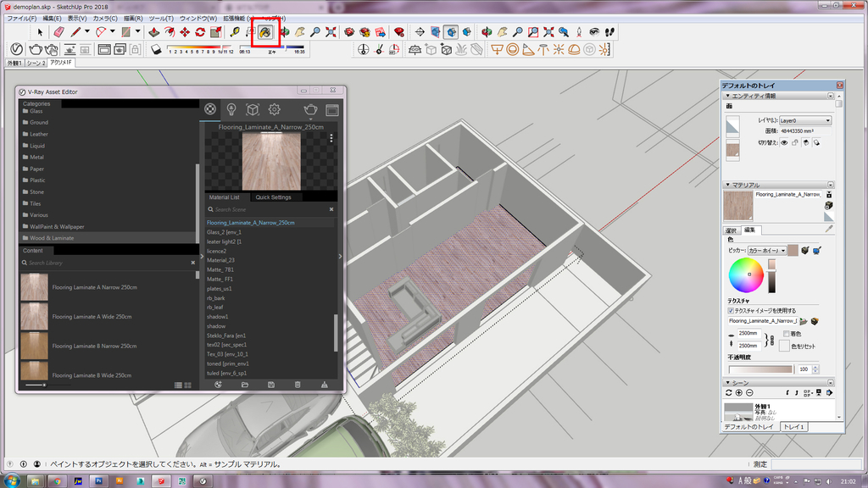Open V-Ray render settings gear tab
Image resolution: width=868 pixels, height=488 pixels.
[274, 109]
